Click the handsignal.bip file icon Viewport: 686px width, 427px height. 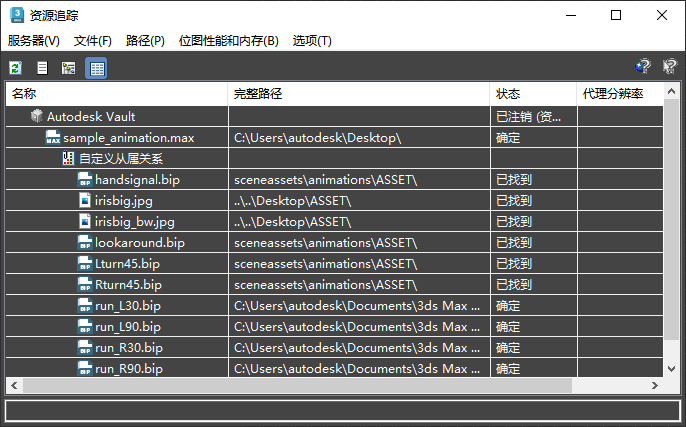click(x=85, y=179)
